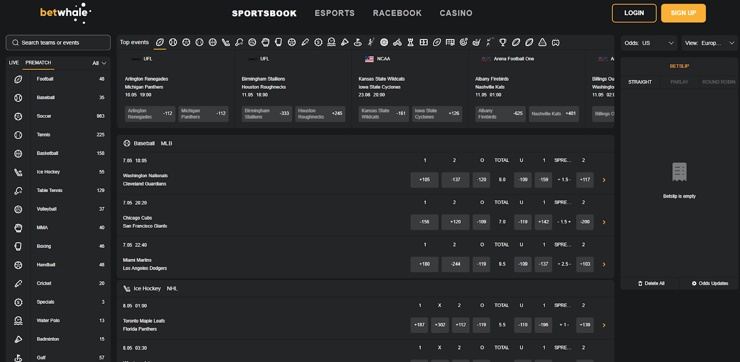Viewport: 740px width, 362px height.
Task: Select the Basketball icon in Top events strip
Action: click(x=213, y=42)
